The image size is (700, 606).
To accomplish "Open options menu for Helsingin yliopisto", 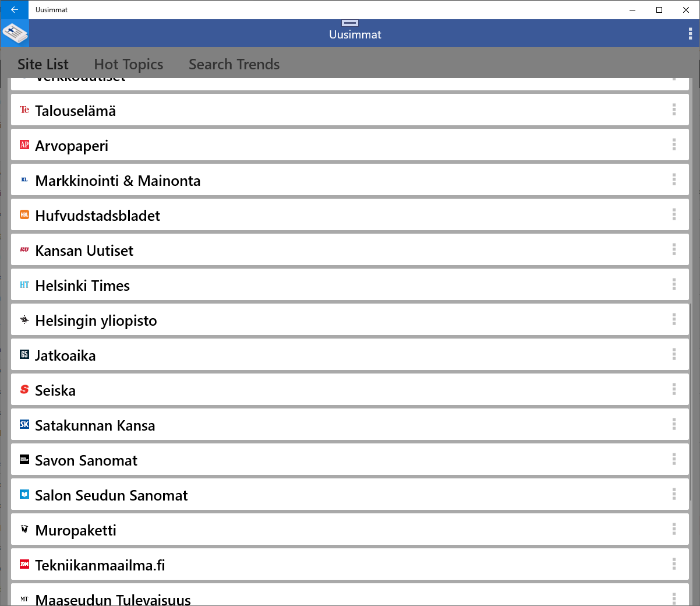I will [674, 319].
